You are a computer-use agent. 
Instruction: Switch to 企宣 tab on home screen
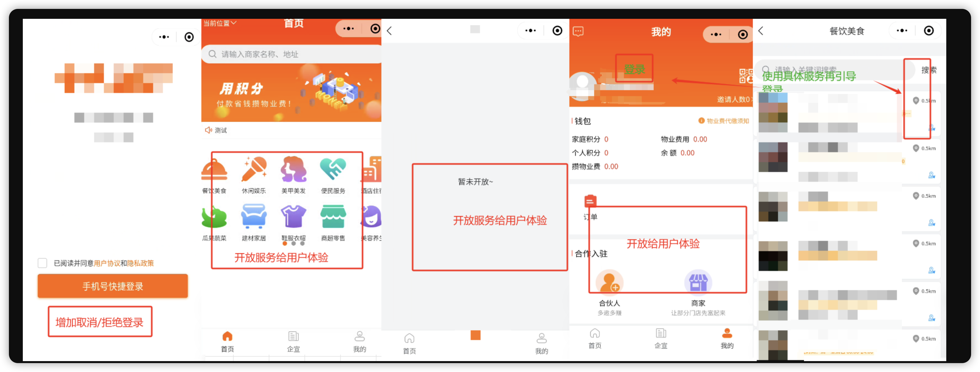pyautogui.click(x=293, y=341)
